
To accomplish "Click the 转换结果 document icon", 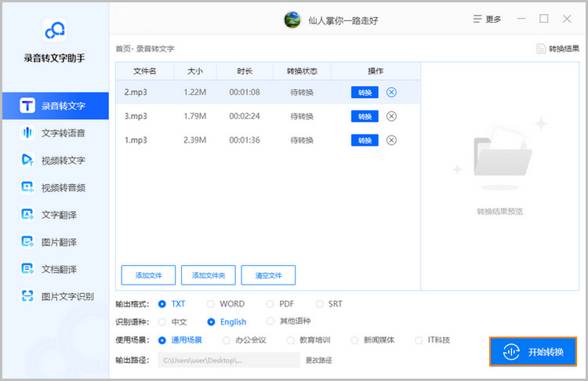I will [x=541, y=49].
